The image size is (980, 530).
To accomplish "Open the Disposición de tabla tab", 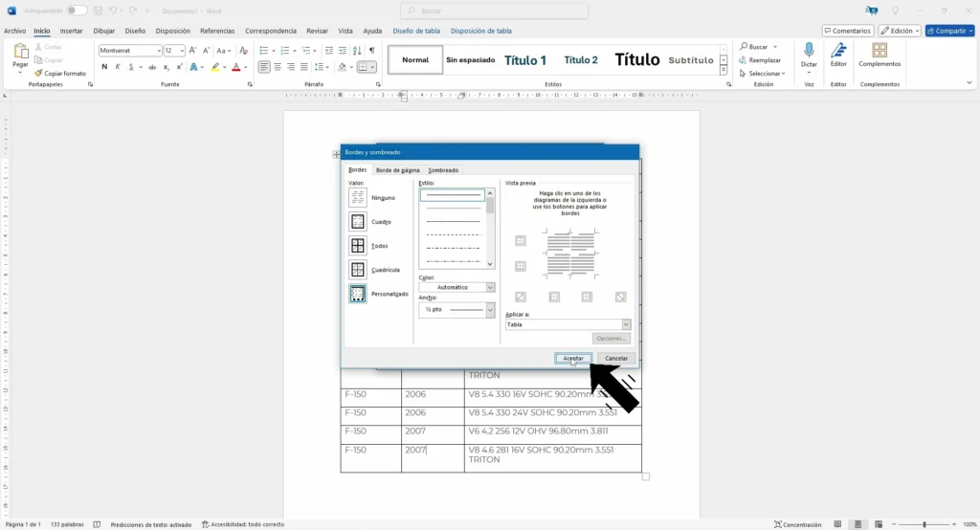I will click(480, 31).
